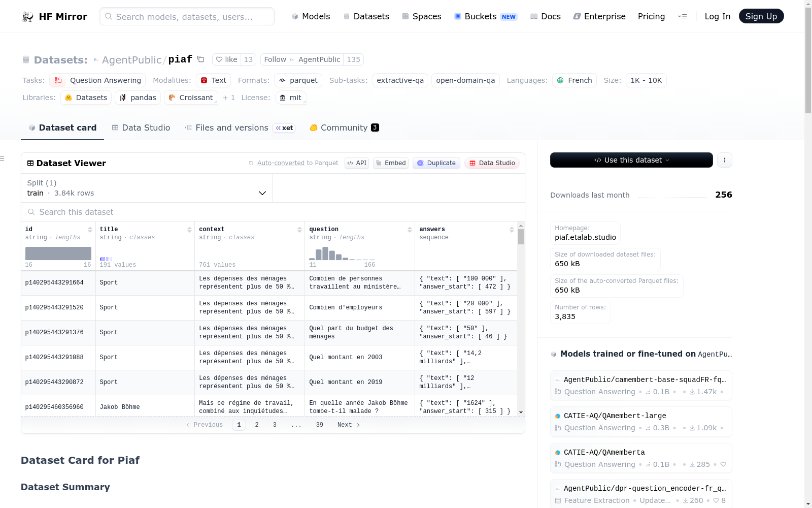Open the Community tab
812x508 pixels.
click(344, 128)
